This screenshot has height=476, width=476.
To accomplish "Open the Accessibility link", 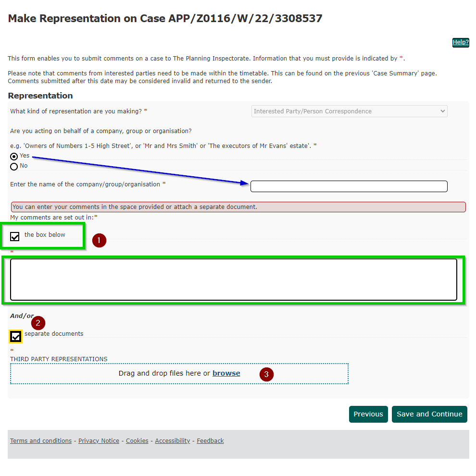I will [x=172, y=441].
